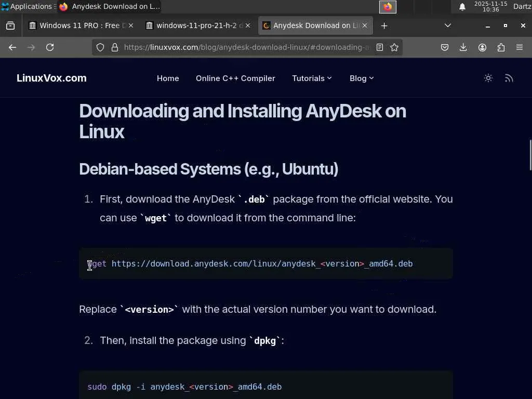
Task: Click the LinuxVox.com site logo
Action: coord(51,78)
